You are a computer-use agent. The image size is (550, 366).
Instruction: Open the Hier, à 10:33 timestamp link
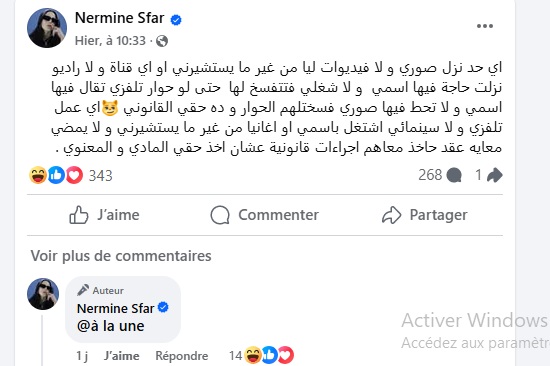110,41
